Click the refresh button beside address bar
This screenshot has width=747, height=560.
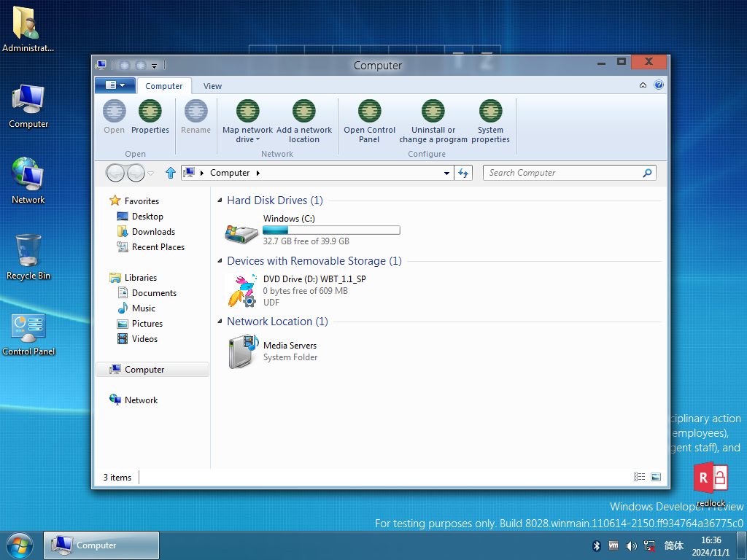tap(463, 173)
